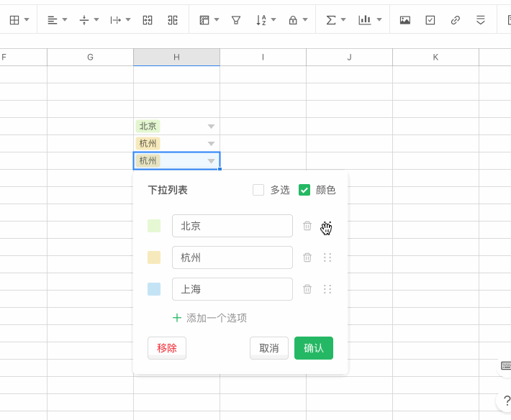Uncheck the 颜色 checkbox
Screen dimensions: 511x420
[304, 190]
